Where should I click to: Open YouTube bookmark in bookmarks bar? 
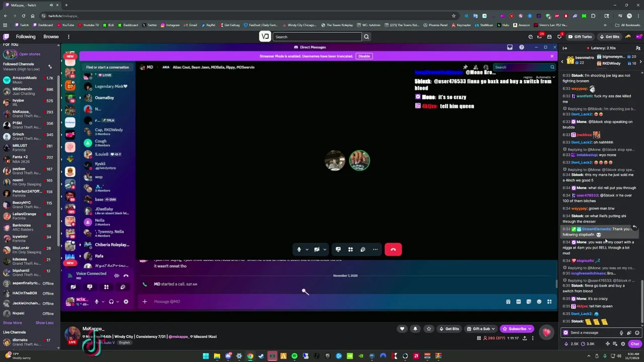point(65,25)
